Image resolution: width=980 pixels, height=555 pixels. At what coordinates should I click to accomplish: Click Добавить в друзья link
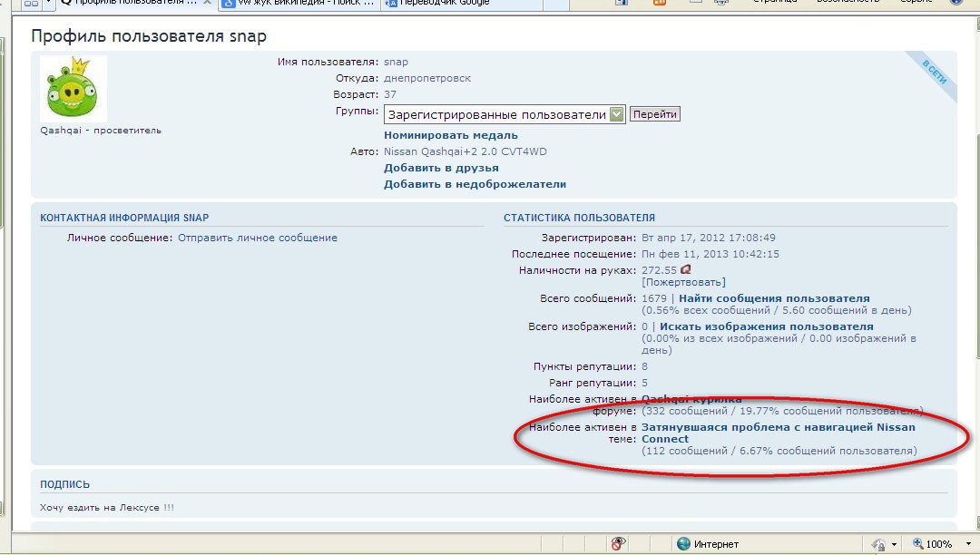441,168
